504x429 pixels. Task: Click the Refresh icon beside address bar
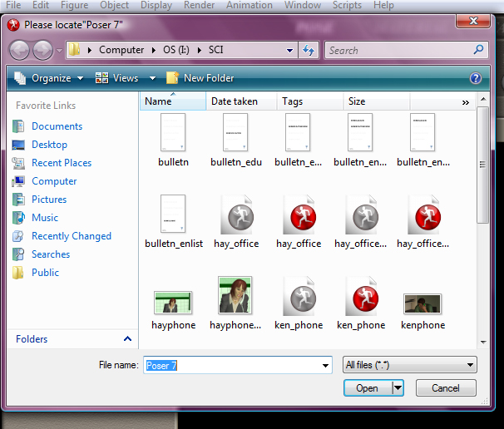pyautogui.click(x=309, y=50)
